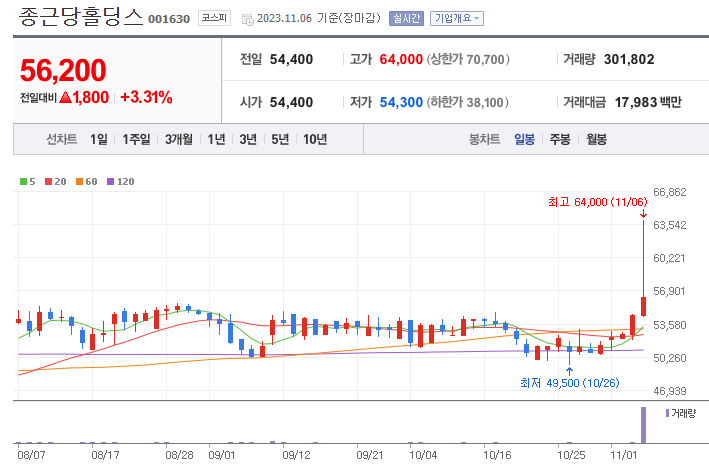Screen dimensions: 709x471
Task: Click the 저가 54,300 value
Action: (x=401, y=102)
